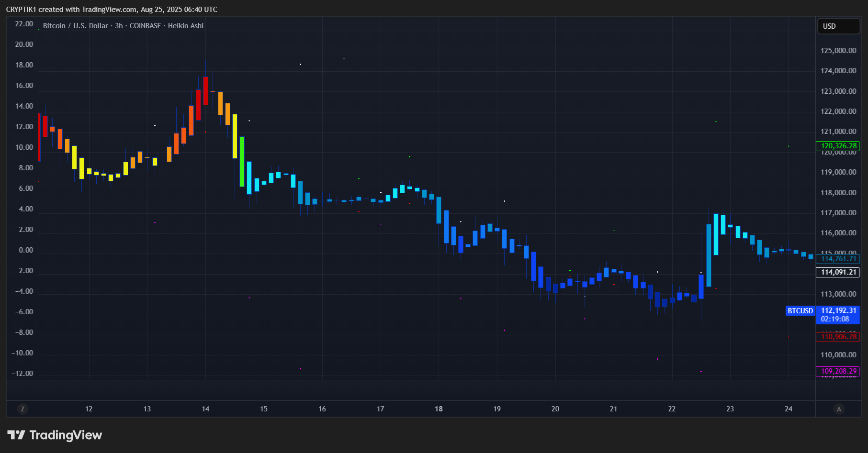Click −12.00 on the left scale
Screen dimensions: 868x453
tap(23, 374)
